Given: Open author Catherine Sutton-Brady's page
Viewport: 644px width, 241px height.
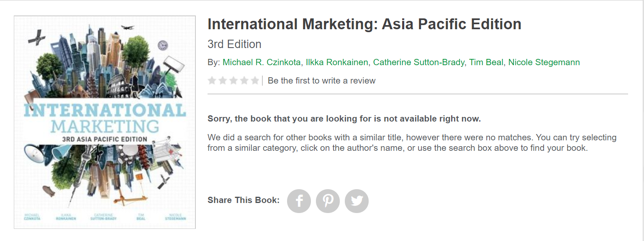Looking at the screenshot, I should pyautogui.click(x=418, y=62).
